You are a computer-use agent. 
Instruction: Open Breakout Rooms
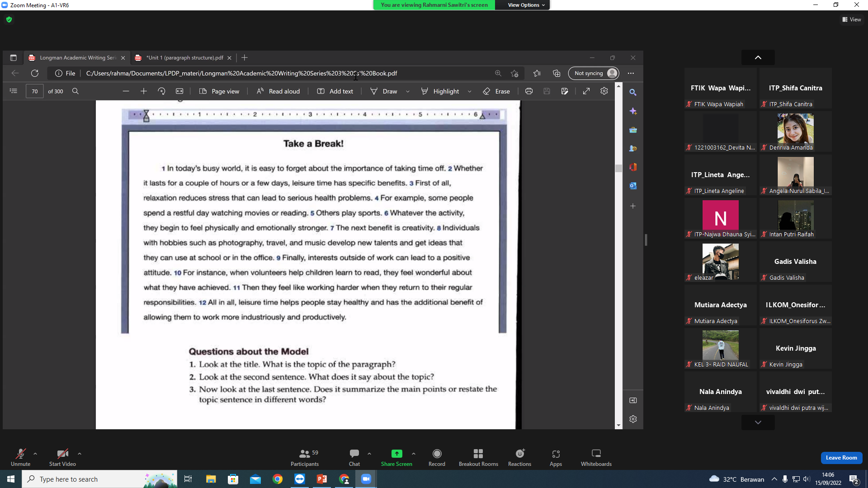tap(478, 457)
